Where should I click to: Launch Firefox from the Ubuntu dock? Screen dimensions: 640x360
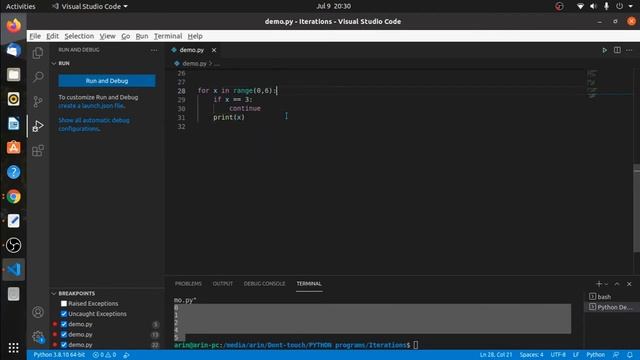coord(13,26)
